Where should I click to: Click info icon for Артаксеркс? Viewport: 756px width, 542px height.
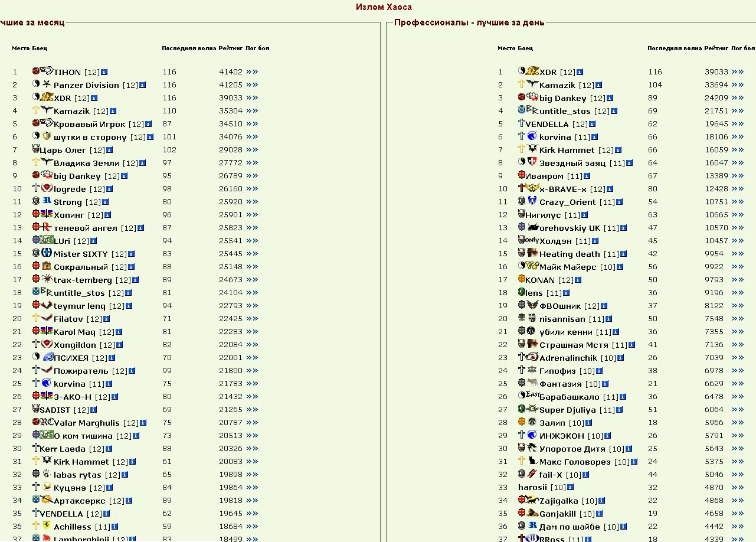129,501
